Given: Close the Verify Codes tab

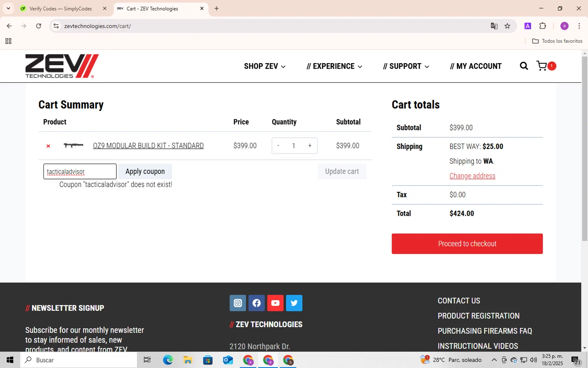Looking at the screenshot, I should coord(105,9).
